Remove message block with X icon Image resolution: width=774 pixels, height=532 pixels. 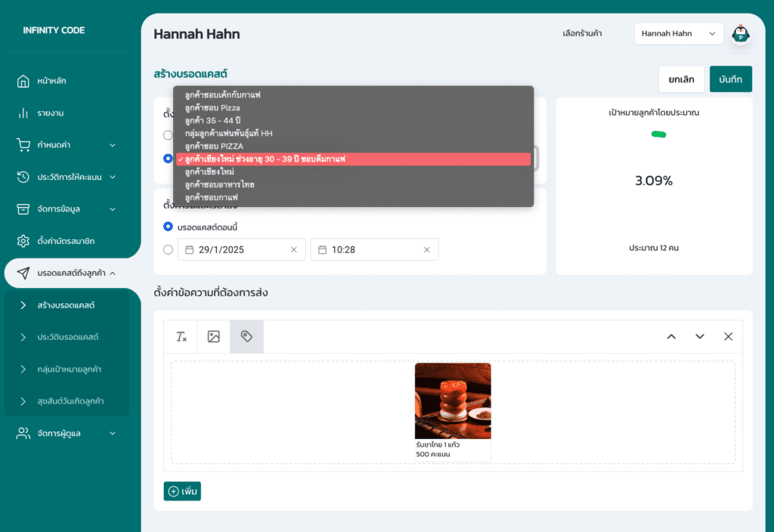coord(728,337)
